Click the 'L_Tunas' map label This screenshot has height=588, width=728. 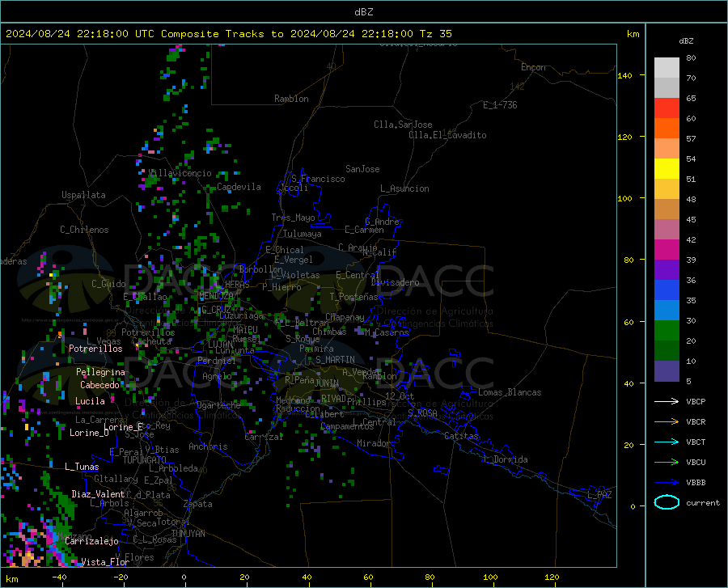click(82, 467)
